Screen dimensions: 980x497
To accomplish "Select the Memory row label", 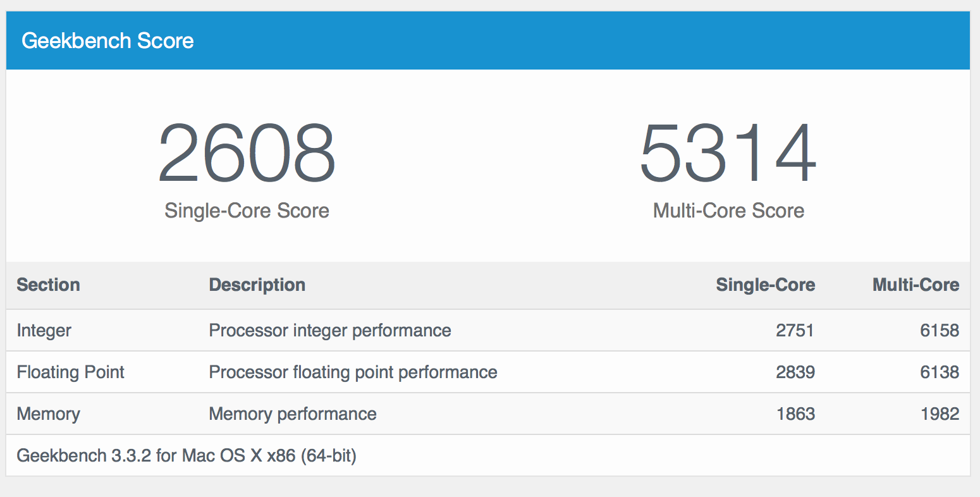I will [48, 414].
